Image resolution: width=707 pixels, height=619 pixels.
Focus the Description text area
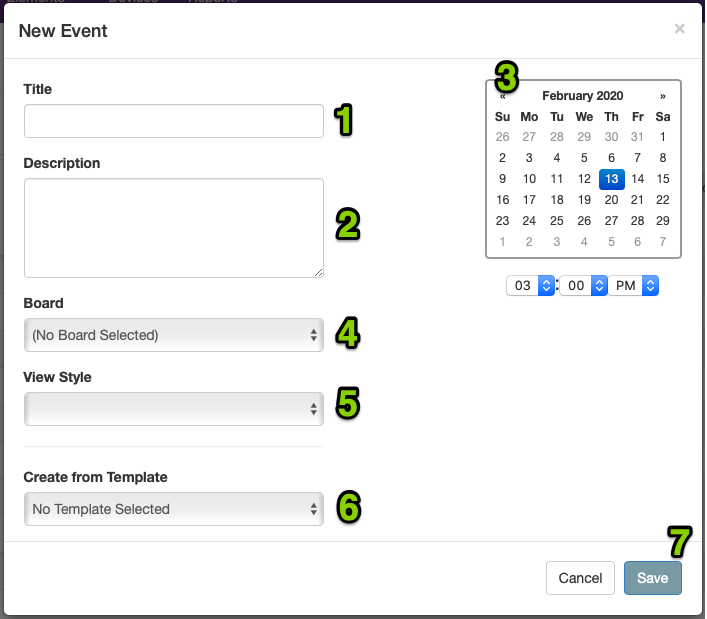coord(174,228)
